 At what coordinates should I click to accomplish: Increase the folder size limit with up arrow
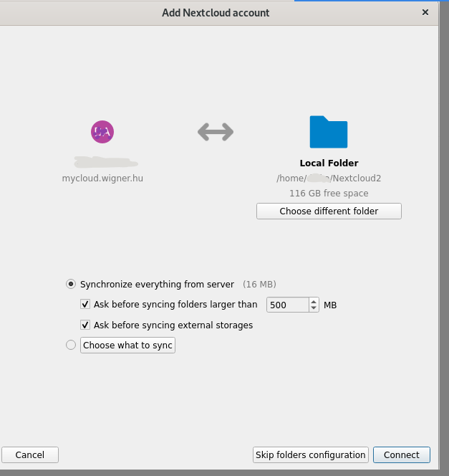tap(314, 302)
